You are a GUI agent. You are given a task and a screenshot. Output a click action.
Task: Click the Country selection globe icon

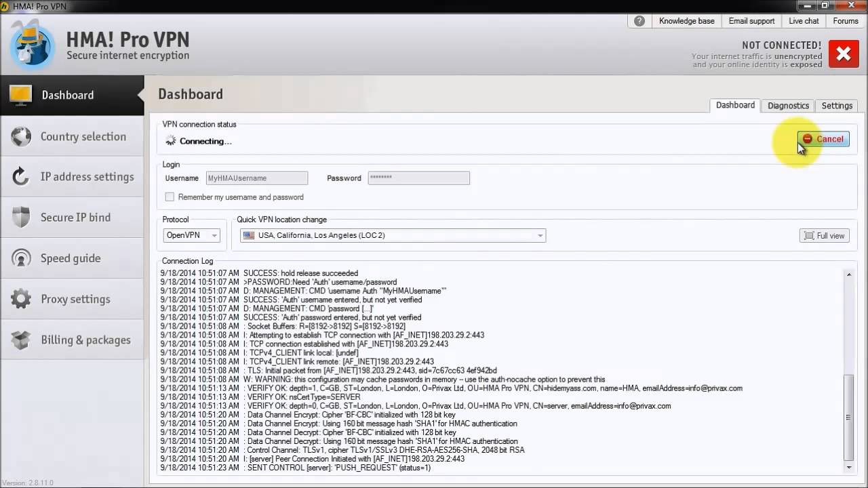click(21, 136)
